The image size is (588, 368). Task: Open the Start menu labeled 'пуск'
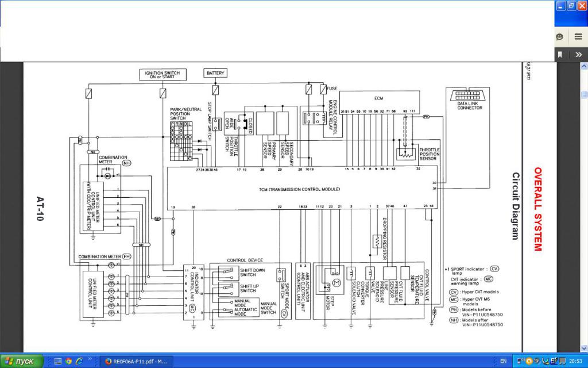click(22, 361)
